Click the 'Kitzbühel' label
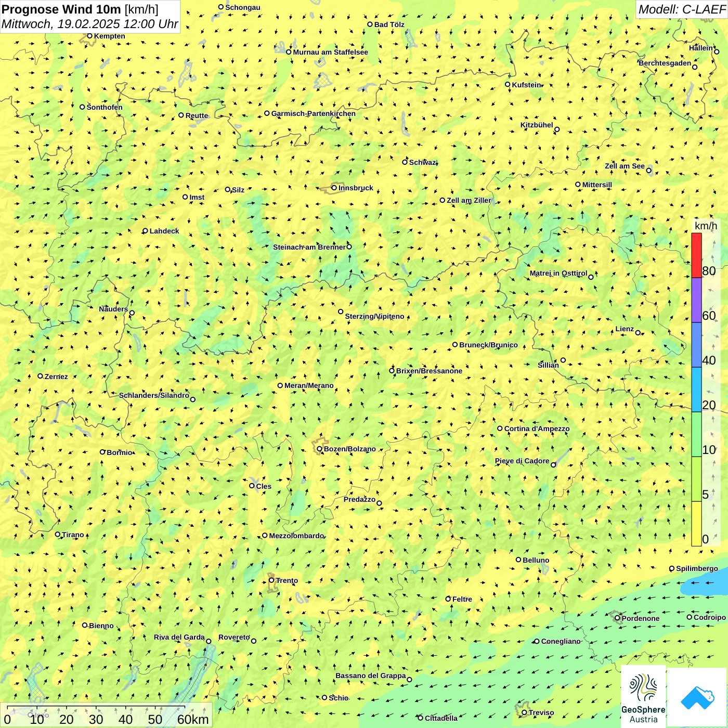728x728 pixels. 537,125
